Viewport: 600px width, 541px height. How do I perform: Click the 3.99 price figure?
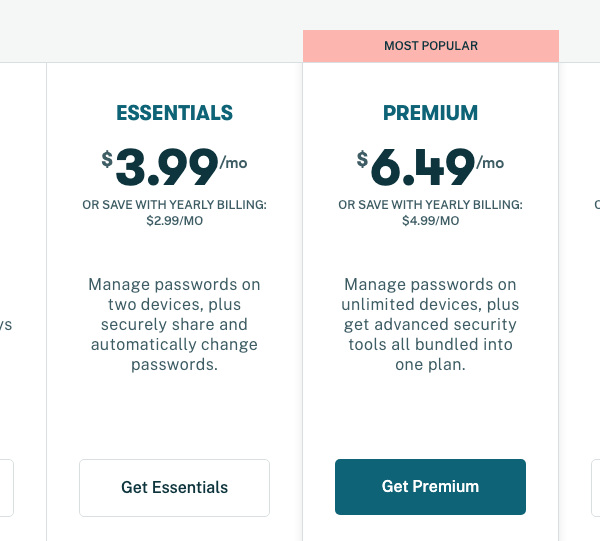(x=167, y=167)
